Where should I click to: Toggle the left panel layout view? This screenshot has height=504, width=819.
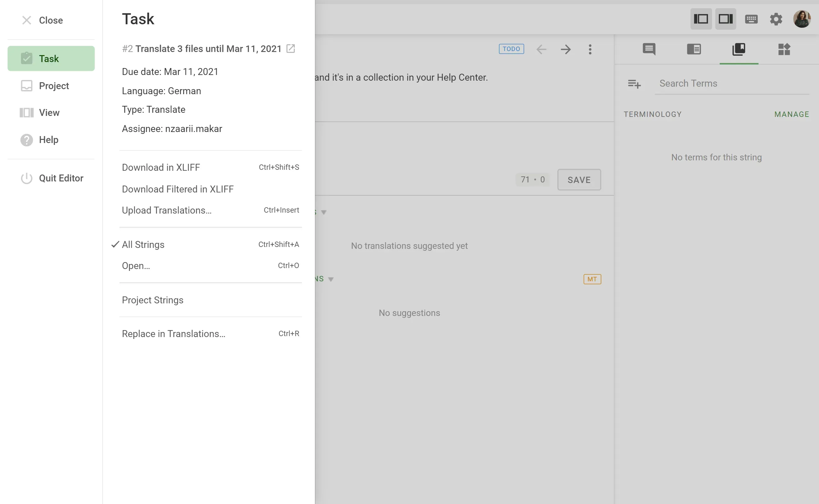701,19
